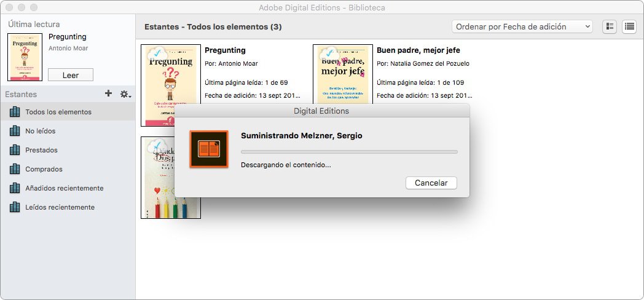
Task: Click cloud checkmark badge on pencils book cover
Action: pos(157,146)
